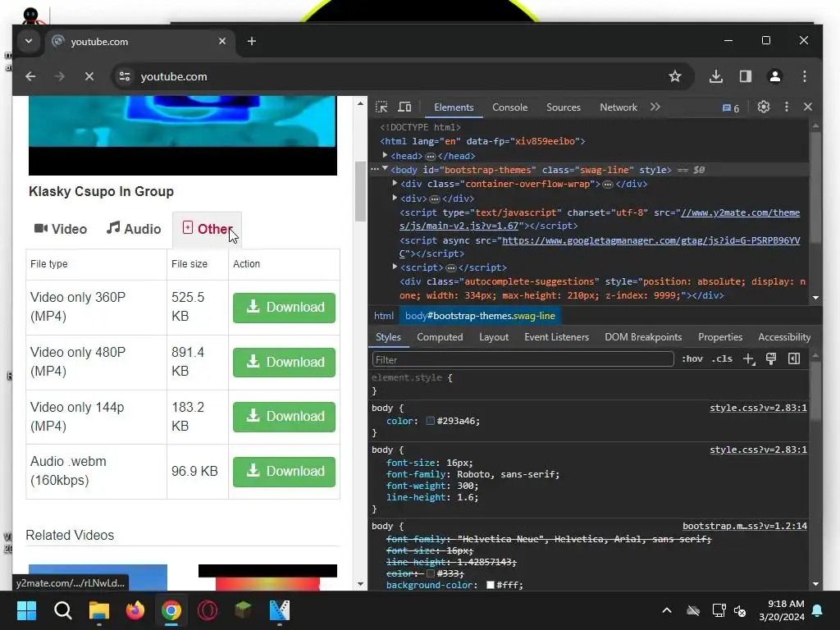
Task: Open color swatch for background-color #fff
Action: (x=491, y=585)
